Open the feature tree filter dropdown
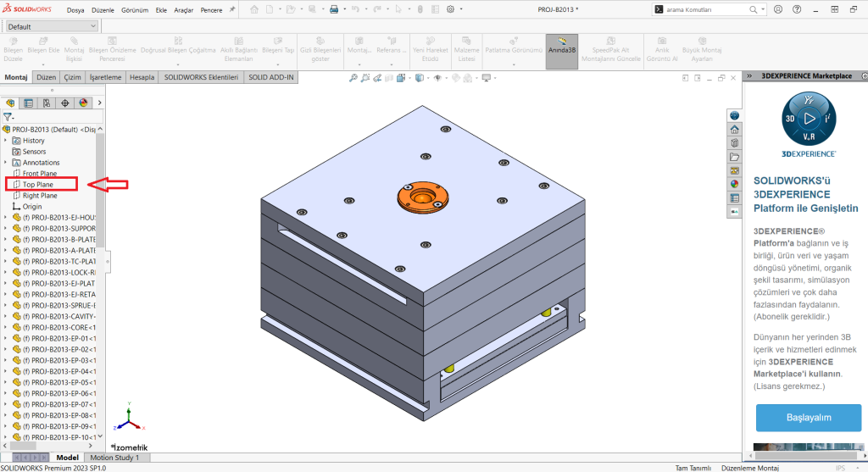The width and height of the screenshot is (868, 472). [x=8, y=117]
